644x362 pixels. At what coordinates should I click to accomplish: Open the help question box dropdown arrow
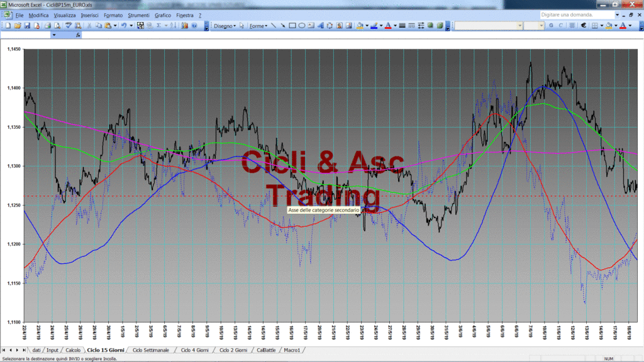(617, 15)
